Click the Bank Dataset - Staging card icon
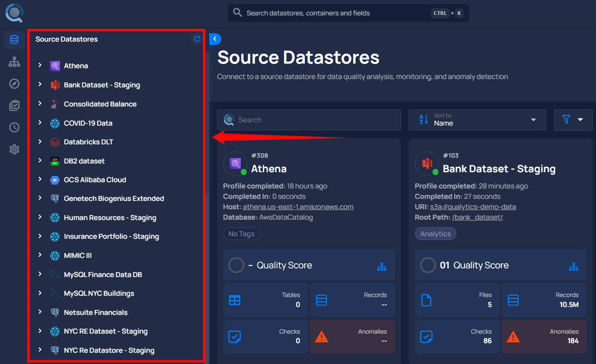The height and width of the screenshot is (364, 596). (427, 163)
